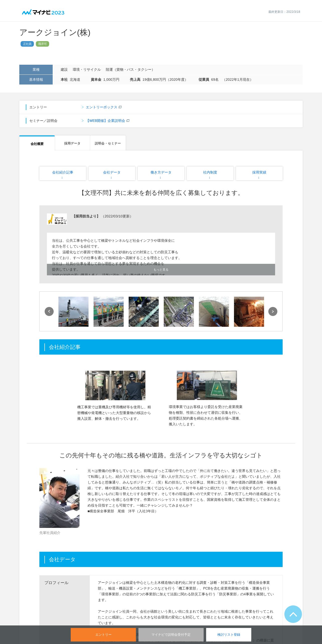Screen dimensions: 322x644
Task: Click the 先輩社員 portrait photo
Action: tap(59, 498)
